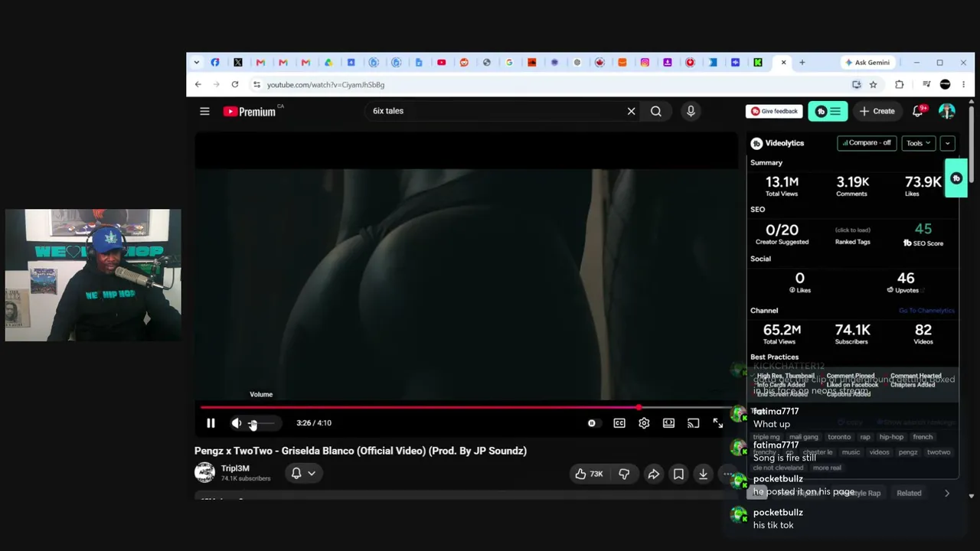
Task: Open the Tripl3M channel name link
Action: [x=235, y=468]
